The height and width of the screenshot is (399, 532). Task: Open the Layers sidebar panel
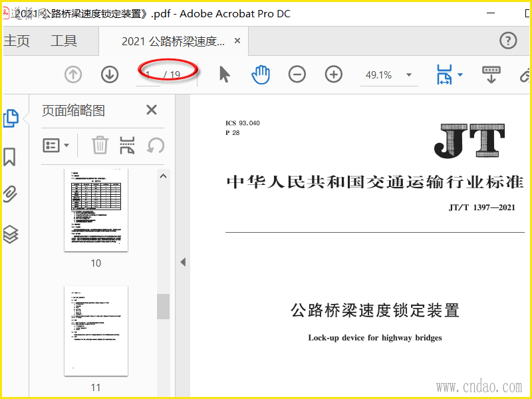[x=10, y=235]
